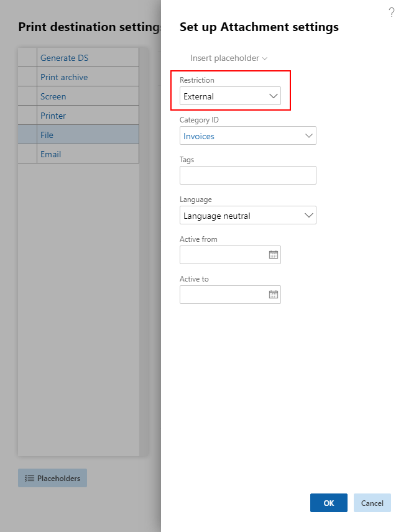Image resolution: width=401 pixels, height=532 pixels.
Task: Open the Active to calendar picker
Action: (274, 295)
